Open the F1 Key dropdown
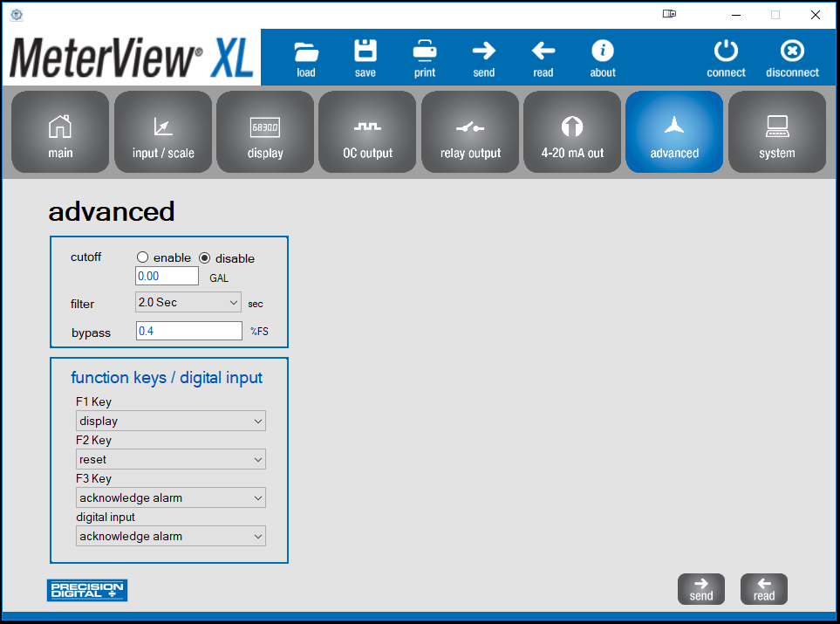 (171, 421)
